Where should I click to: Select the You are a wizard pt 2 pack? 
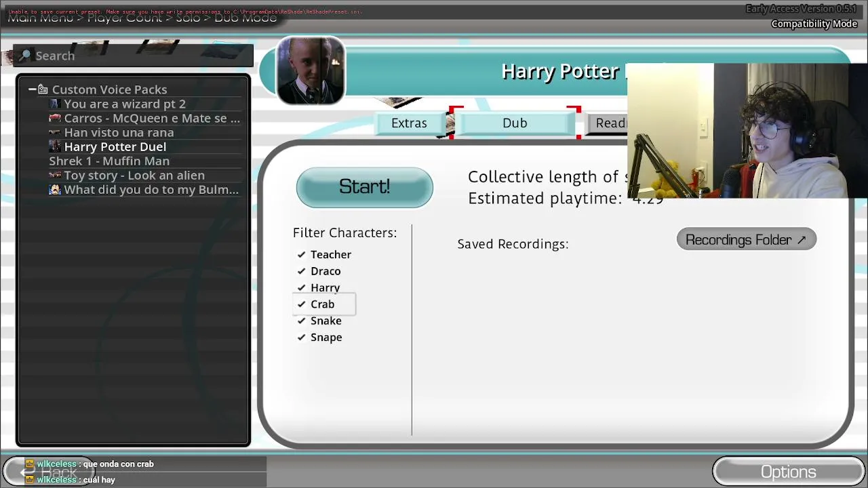click(x=125, y=104)
